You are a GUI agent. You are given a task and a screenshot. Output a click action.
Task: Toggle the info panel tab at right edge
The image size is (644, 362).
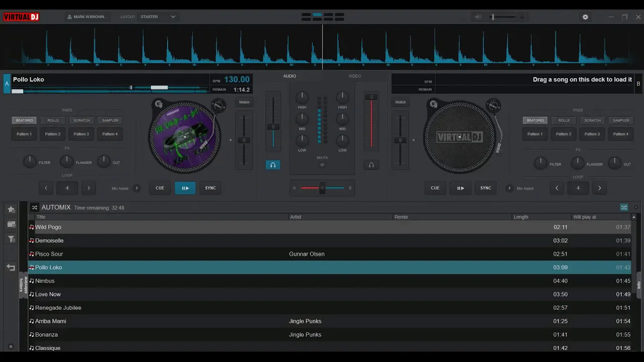[x=639, y=285]
